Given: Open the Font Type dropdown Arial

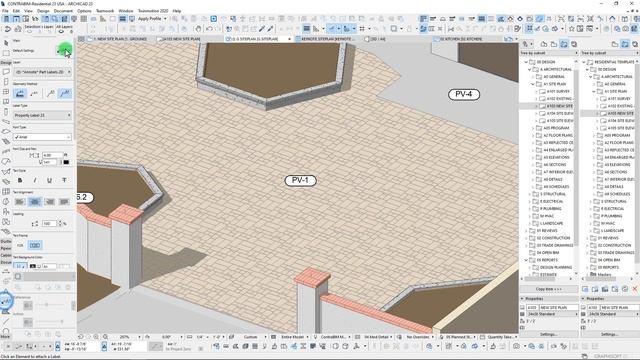Looking at the screenshot, I should click(x=42, y=137).
